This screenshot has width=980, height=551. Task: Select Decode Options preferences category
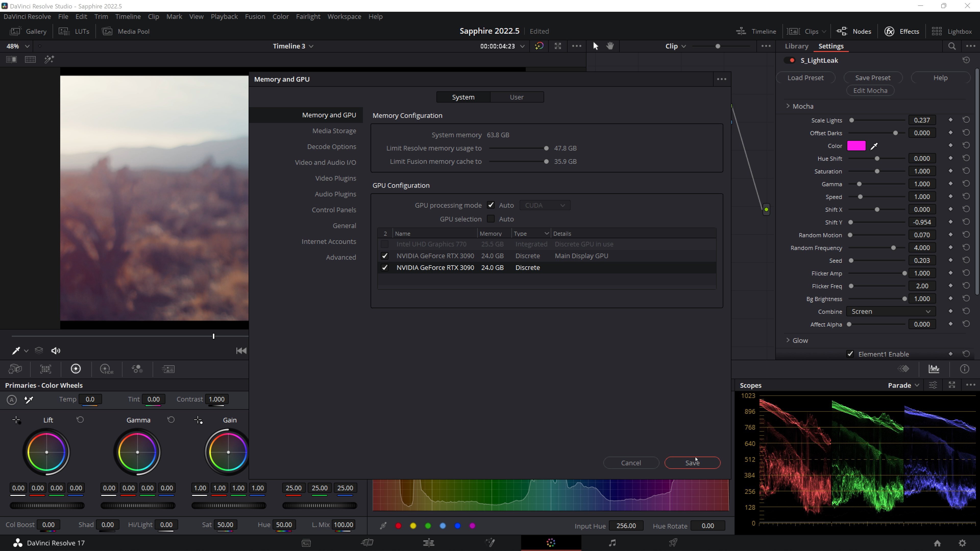[331, 146]
